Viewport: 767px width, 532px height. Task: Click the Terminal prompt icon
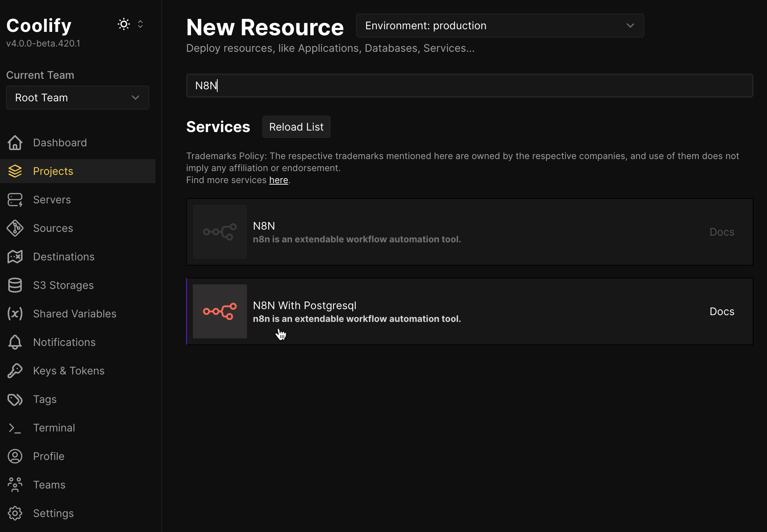coord(15,428)
